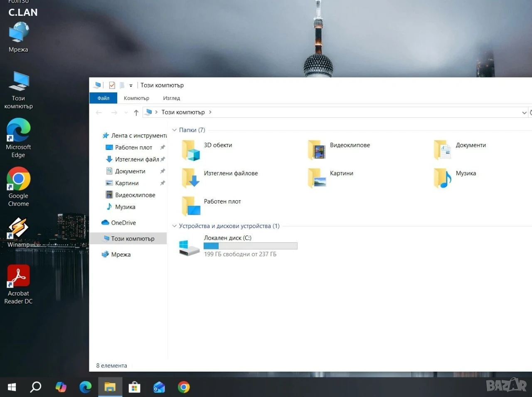Select Локален диск (C:) drive
Viewport: 532px width, 397px height.
tap(238, 246)
